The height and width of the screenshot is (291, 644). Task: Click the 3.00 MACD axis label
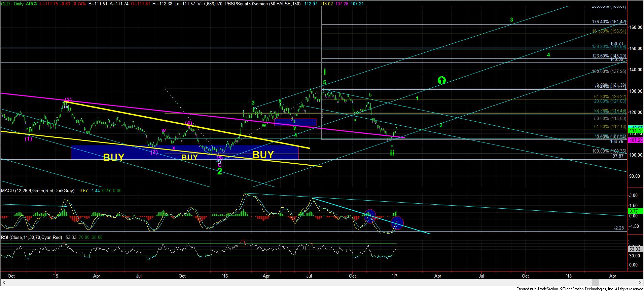point(634,195)
